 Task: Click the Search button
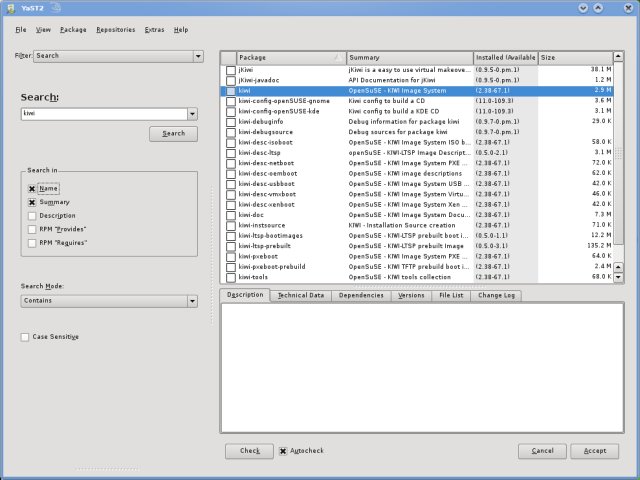click(x=173, y=134)
